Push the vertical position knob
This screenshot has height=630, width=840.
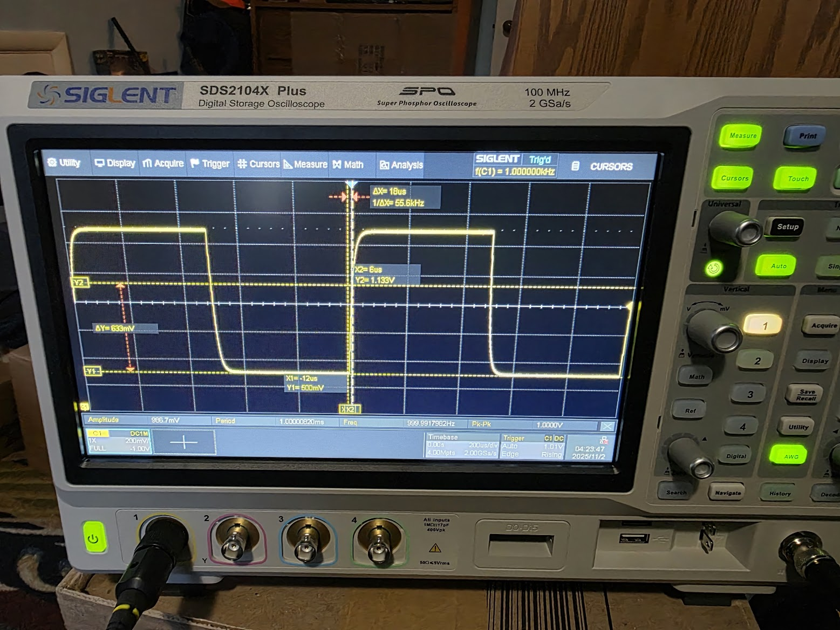click(x=691, y=458)
